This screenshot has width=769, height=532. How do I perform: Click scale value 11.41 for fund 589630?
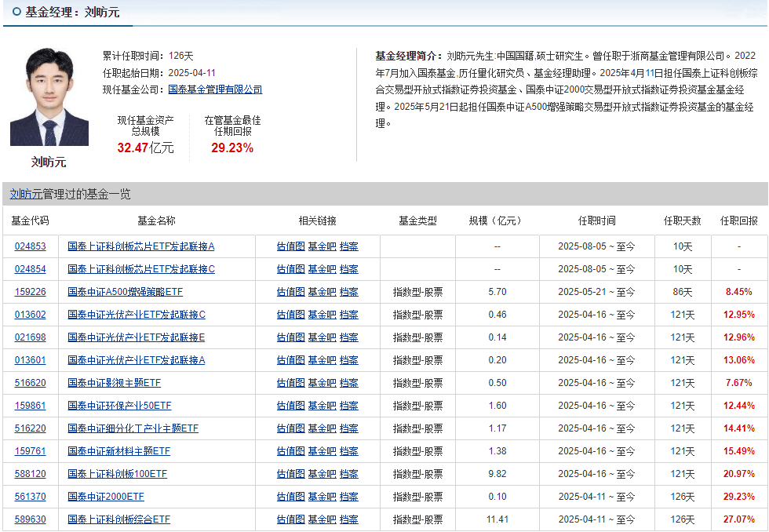point(497,519)
